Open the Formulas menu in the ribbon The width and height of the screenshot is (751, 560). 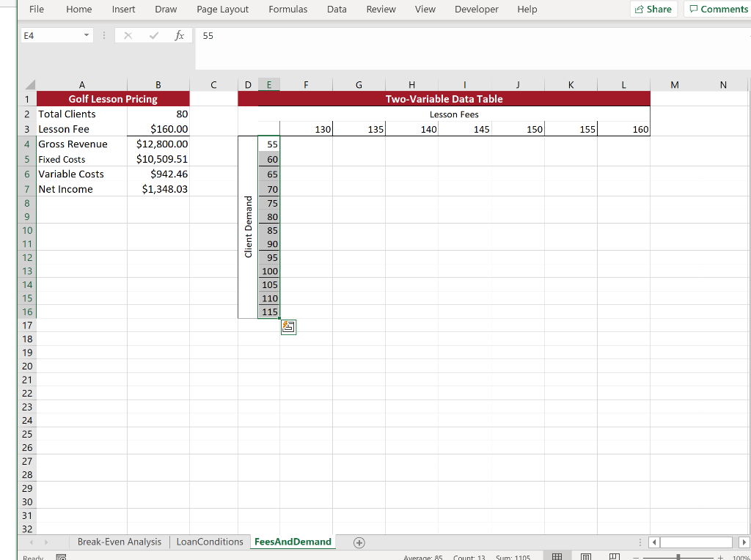(287, 10)
